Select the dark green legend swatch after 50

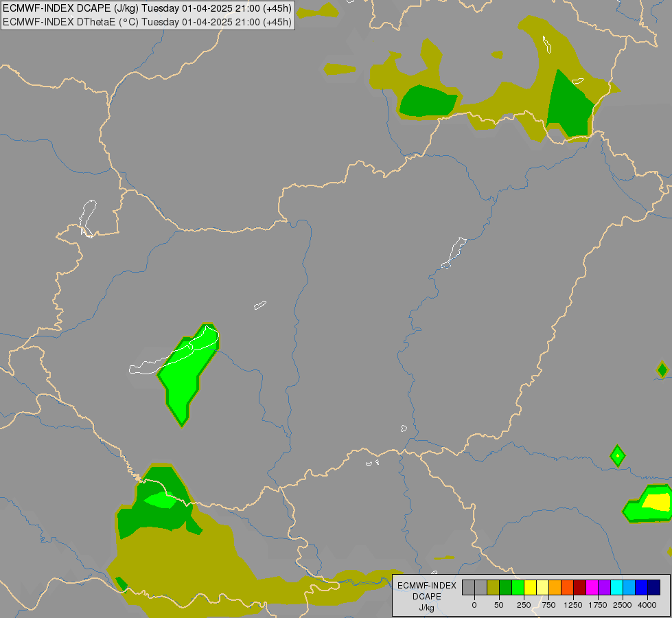(x=506, y=587)
